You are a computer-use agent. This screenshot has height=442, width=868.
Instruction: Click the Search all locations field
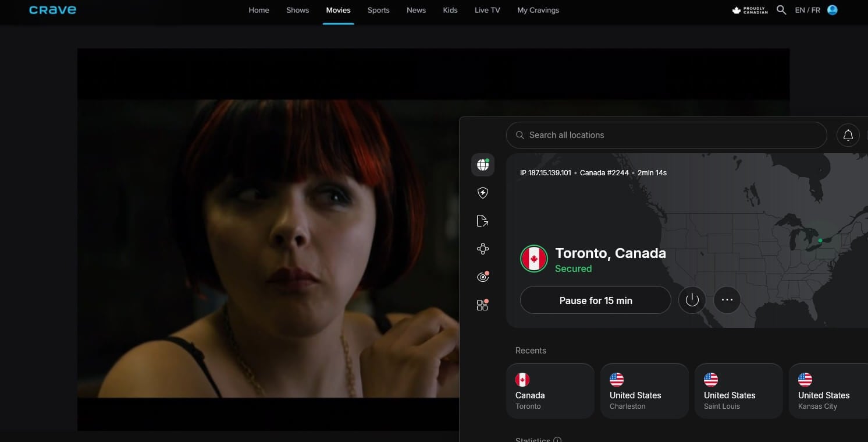point(666,135)
